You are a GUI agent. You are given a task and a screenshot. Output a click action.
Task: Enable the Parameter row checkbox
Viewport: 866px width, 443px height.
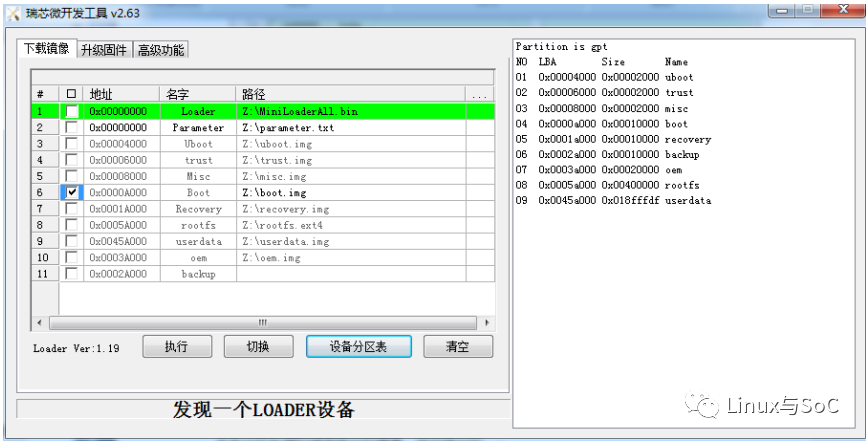(72, 128)
